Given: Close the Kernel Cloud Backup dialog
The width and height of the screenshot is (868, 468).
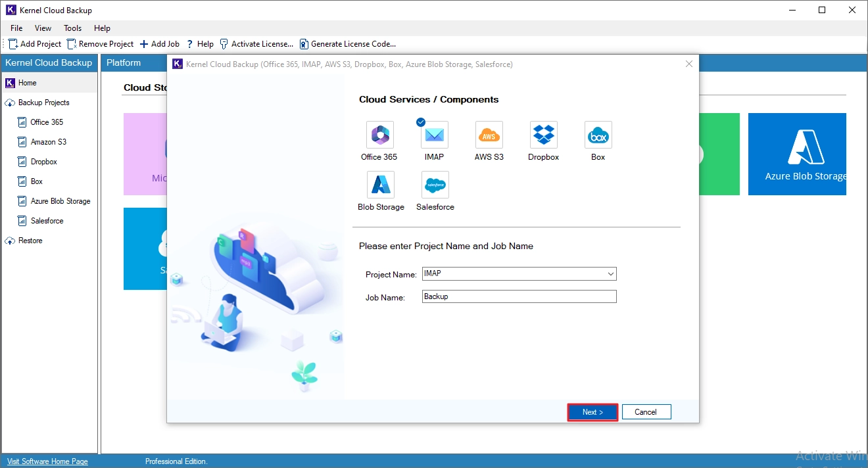Looking at the screenshot, I should coord(688,64).
